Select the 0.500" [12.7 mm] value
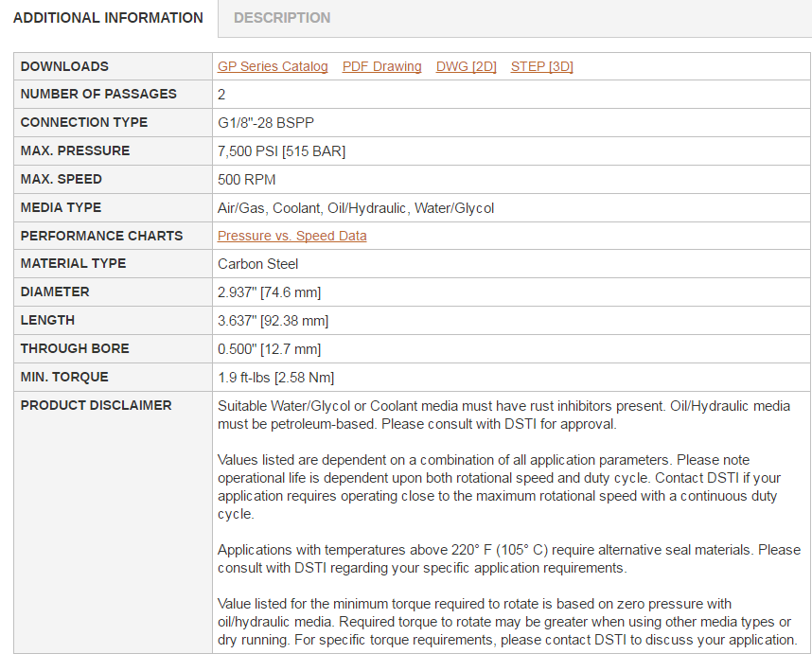Screen dimensions: 812x654 [x=270, y=349]
